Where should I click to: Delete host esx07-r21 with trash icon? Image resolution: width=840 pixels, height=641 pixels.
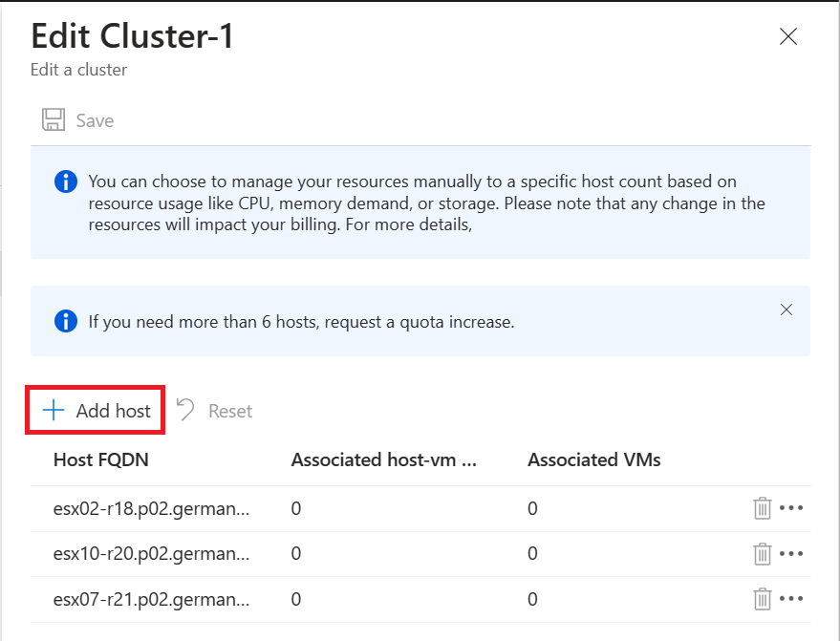762,599
